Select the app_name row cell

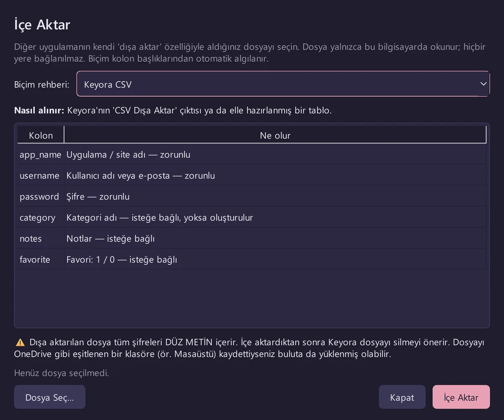(x=41, y=155)
